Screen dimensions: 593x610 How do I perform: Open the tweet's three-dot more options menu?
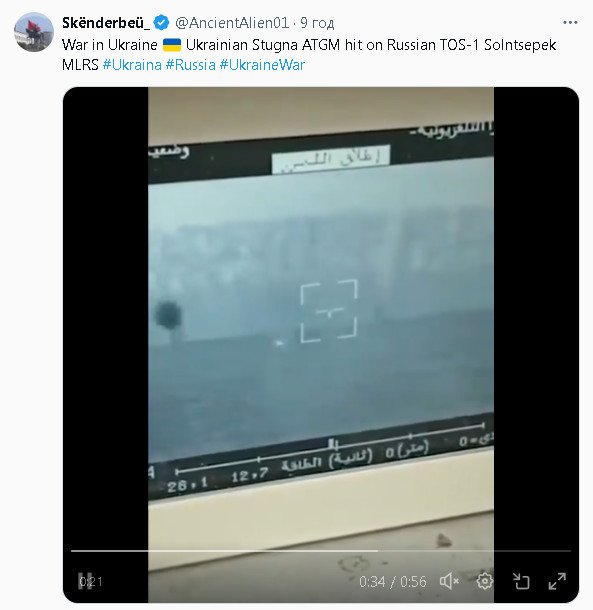tap(570, 23)
